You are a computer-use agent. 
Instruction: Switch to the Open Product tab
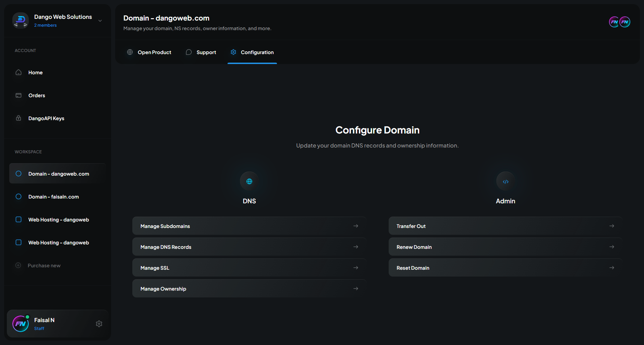tap(149, 52)
